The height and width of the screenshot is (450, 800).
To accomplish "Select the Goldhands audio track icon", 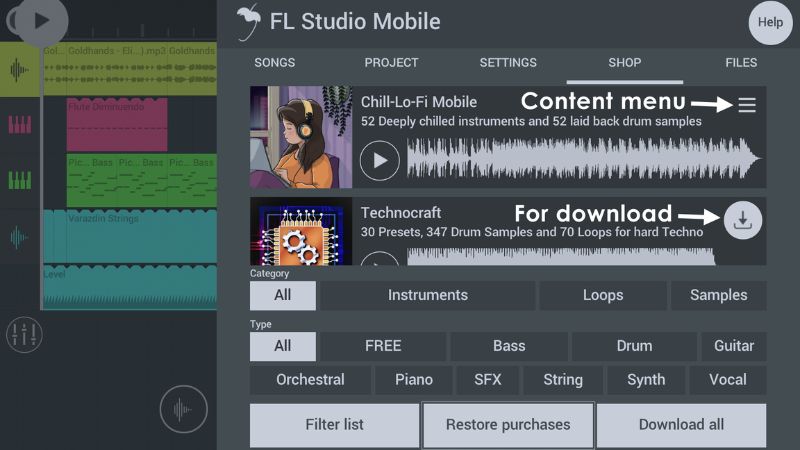I will coord(19,70).
